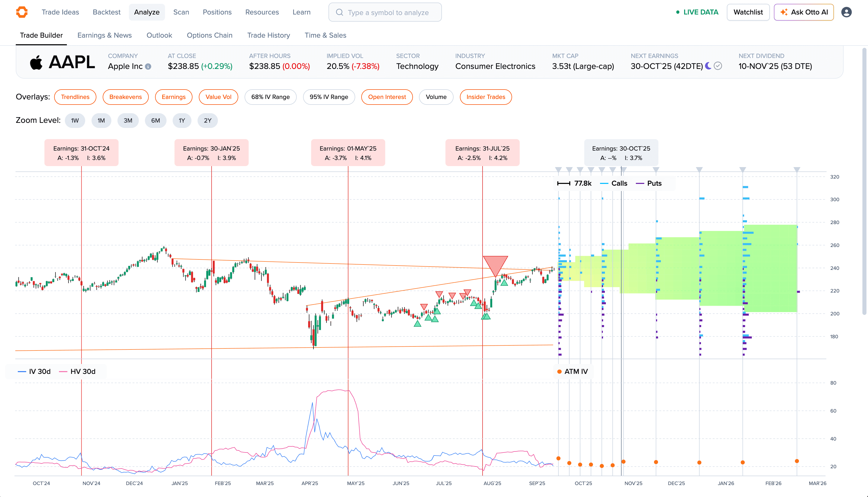This screenshot has height=497, width=868.
Task: Open the info icon beside Apple Inc
Action: (x=148, y=67)
